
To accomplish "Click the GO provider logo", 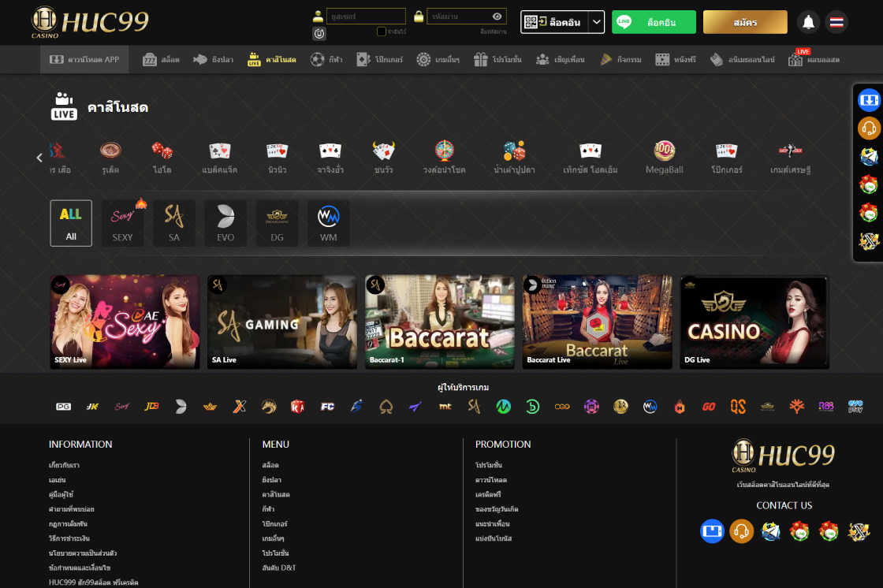I will 709,407.
